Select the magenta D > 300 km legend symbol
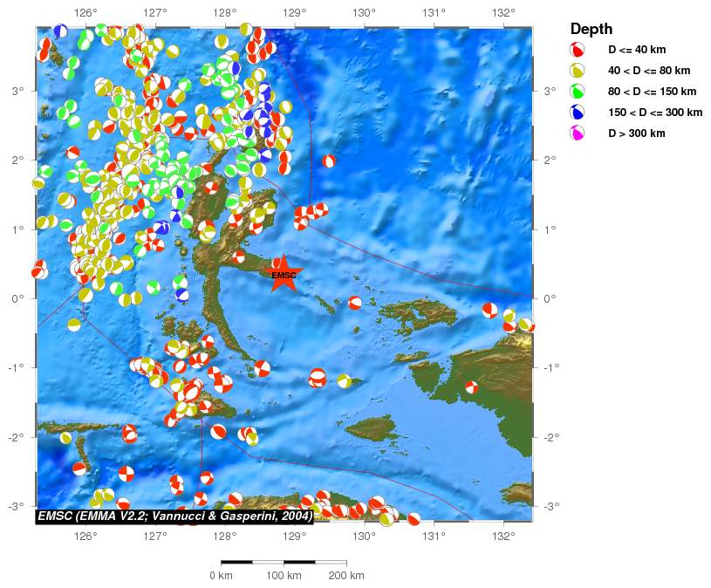Viewport: 711px width, 588px height. pos(577,133)
